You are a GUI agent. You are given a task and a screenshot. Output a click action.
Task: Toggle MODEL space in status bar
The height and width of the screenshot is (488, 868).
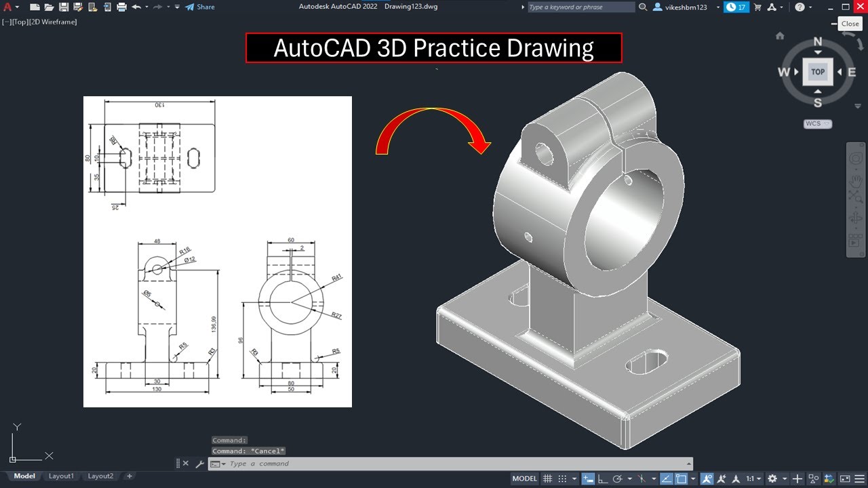pyautogui.click(x=525, y=479)
